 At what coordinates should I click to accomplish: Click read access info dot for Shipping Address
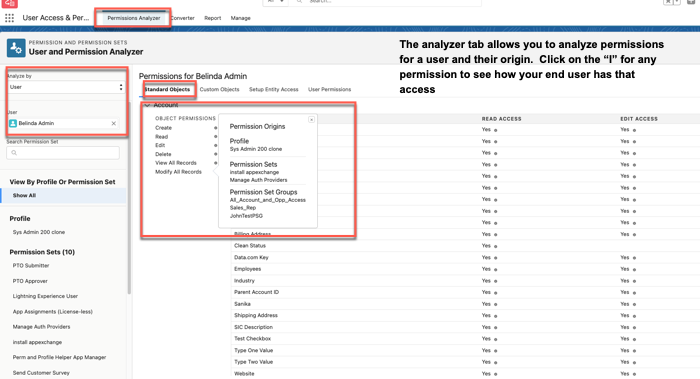coord(496,316)
